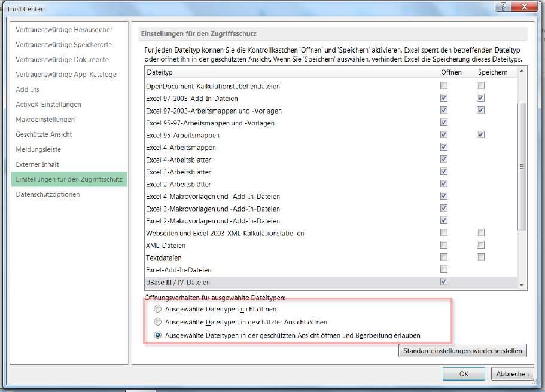The height and width of the screenshot is (392, 545).
Task: Select the Textdateien row label
Action: click(164, 258)
